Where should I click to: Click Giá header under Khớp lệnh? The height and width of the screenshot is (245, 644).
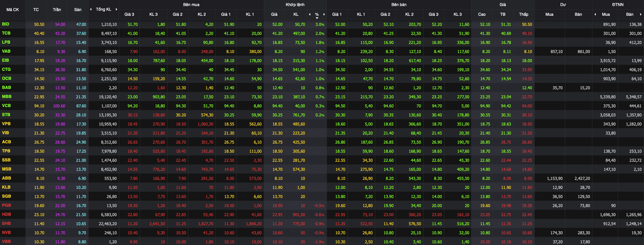tap(274, 14)
